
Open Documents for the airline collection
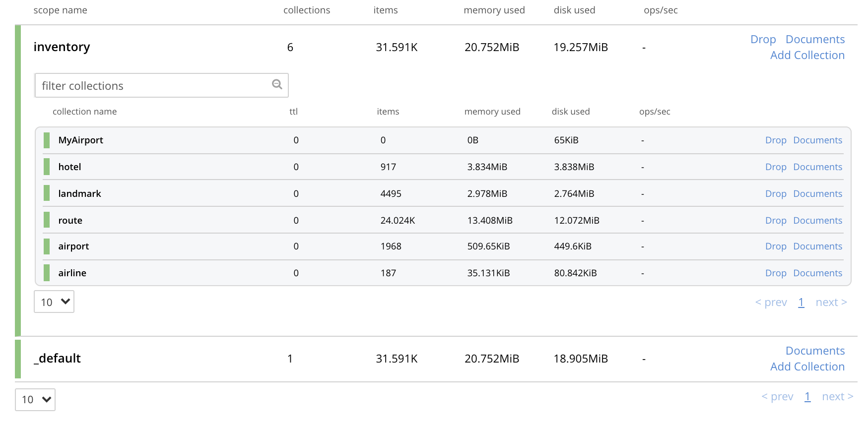(817, 273)
